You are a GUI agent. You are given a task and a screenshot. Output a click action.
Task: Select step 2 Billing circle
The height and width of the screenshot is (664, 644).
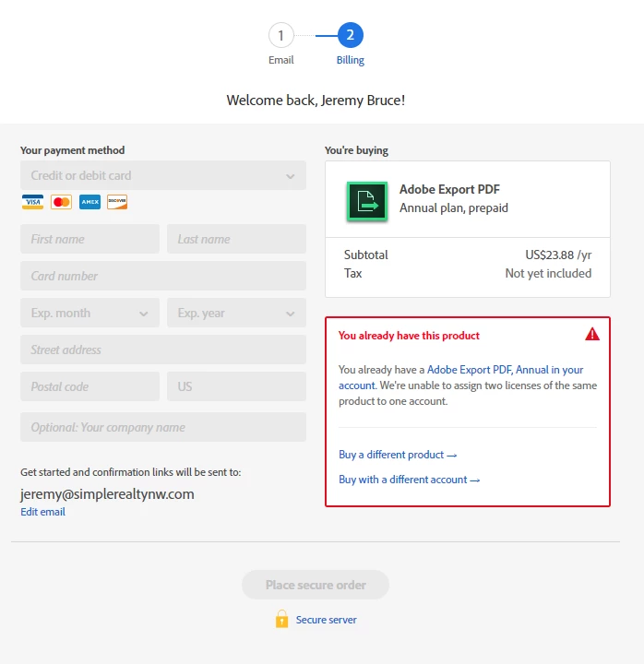tap(351, 35)
